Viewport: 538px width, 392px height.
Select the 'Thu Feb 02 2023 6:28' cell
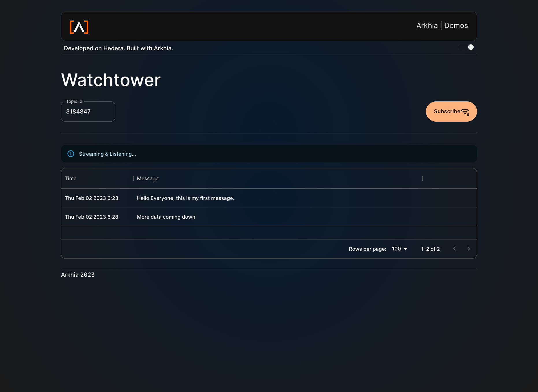coord(92,217)
